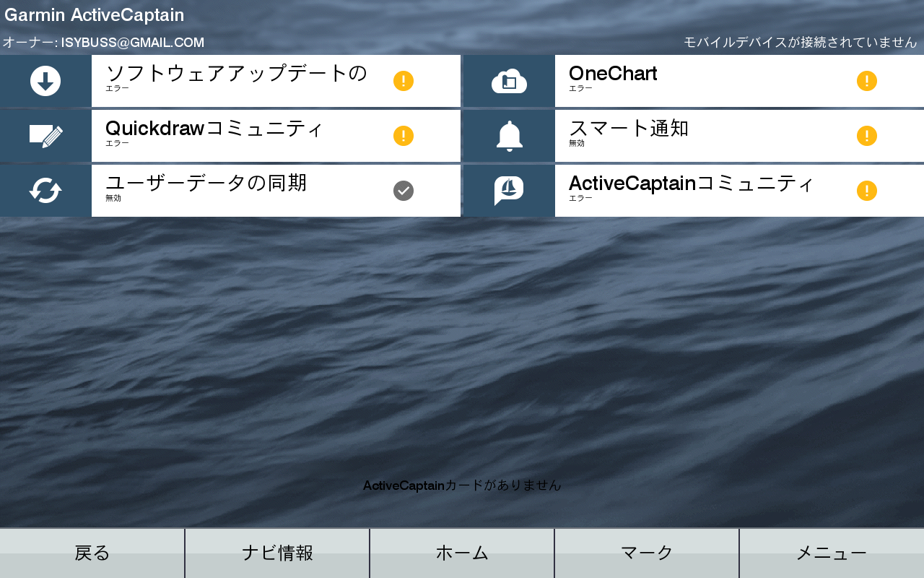The width and height of the screenshot is (924, 578).
Task: Open スマート通知 entry
Action: pyautogui.click(x=694, y=136)
